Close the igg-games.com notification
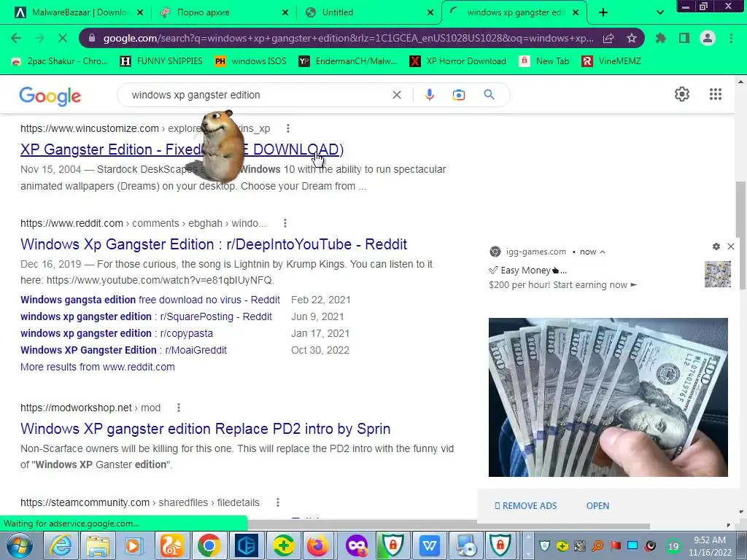This screenshot has width=747, height=560. 731,246
